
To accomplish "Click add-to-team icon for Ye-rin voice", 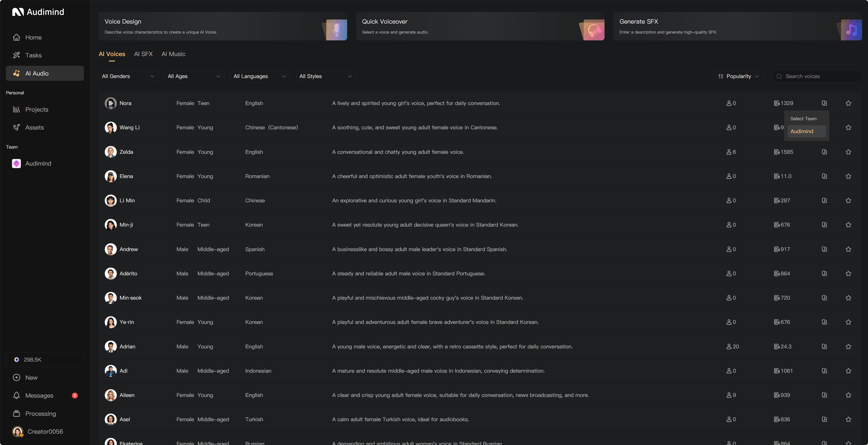I will [x=824, y=322].
